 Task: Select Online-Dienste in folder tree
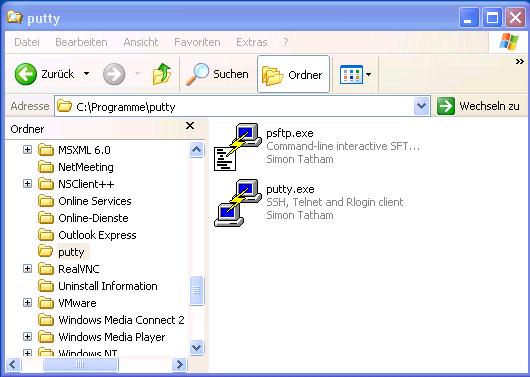tap(93, 218)
